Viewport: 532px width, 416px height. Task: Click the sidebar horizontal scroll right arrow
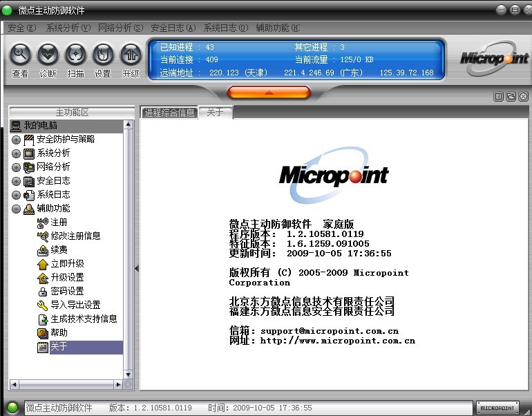coord(118,385)
